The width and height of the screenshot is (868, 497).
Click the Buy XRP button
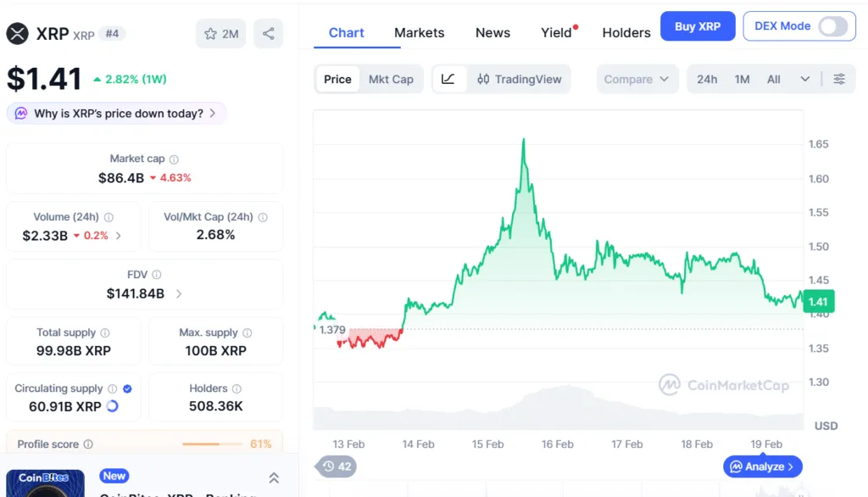coord(697,26)
